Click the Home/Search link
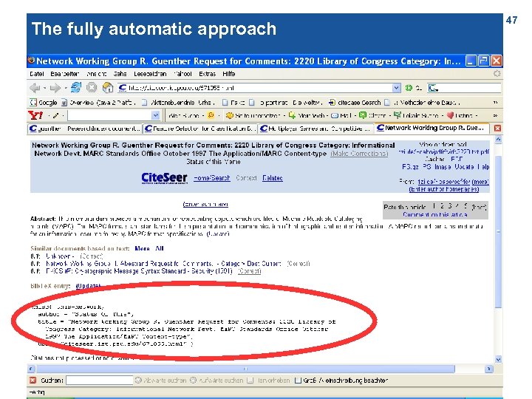Screen dimensions: 532x399 [x=212, y=178]
